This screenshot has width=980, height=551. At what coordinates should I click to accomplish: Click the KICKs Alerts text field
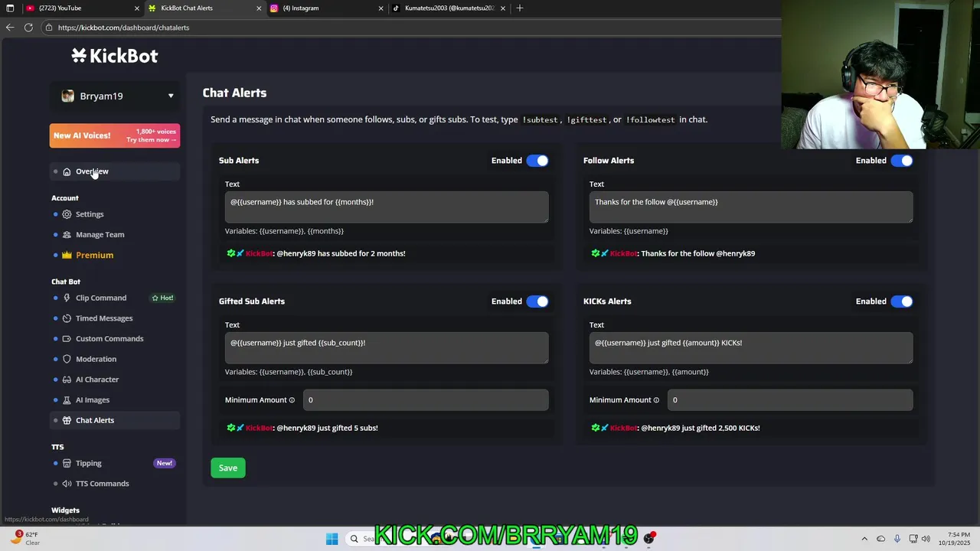click(x=751, y=348)
